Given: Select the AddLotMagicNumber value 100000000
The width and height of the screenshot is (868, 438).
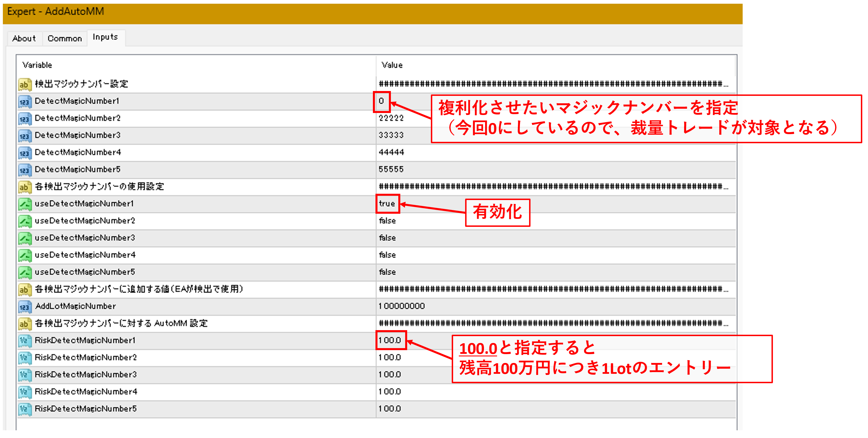Looking at the screenshot, I should point(402,306).
